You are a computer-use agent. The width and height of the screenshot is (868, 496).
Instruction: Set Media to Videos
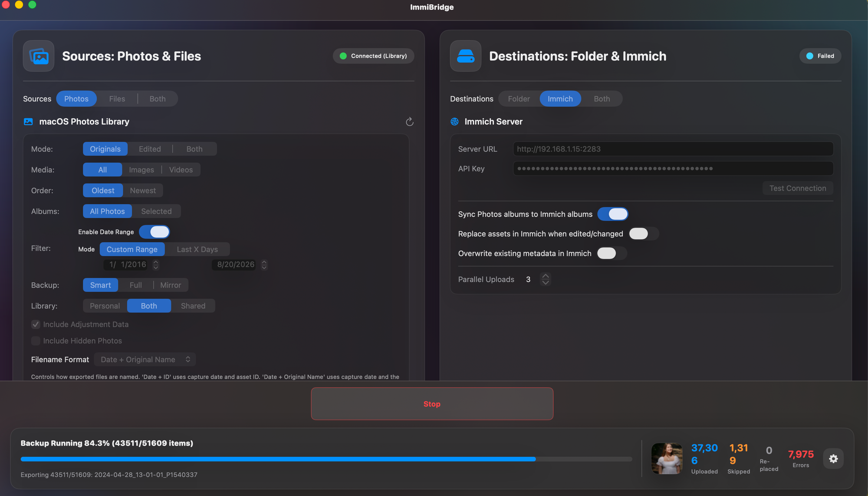(181, 170)
